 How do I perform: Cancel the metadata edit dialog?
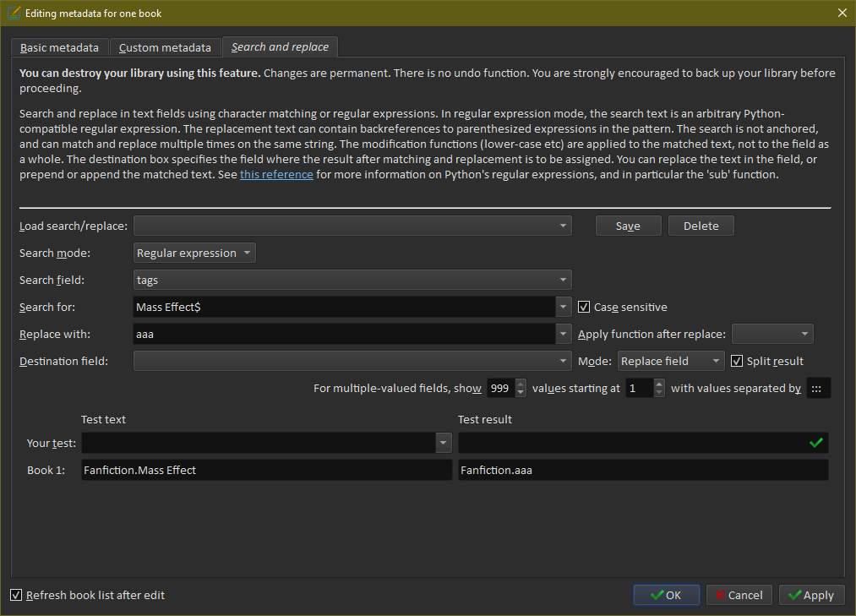click(x=739, y=595)
